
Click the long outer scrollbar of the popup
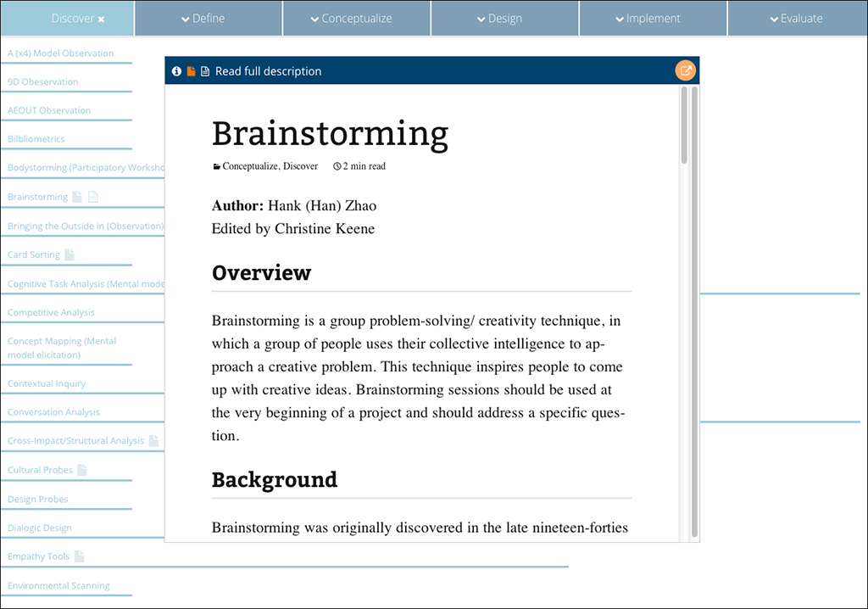coord(694,312)
